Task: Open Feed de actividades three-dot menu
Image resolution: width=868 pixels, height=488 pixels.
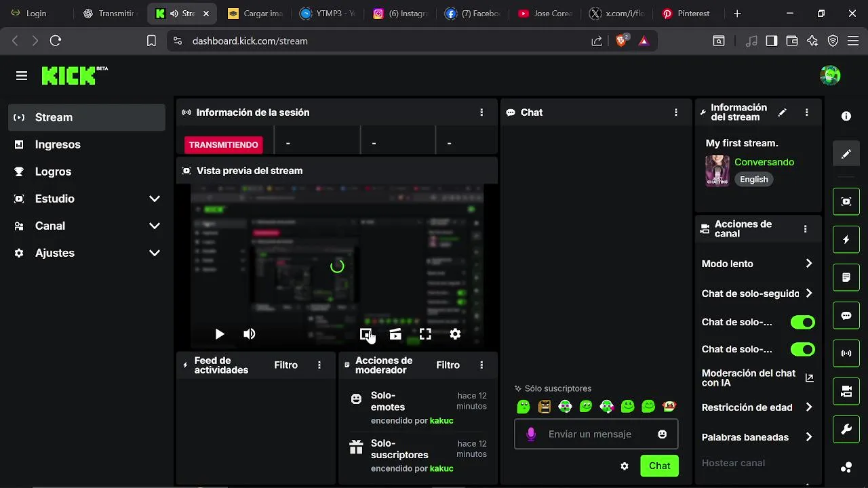Action: click(319, 365)
